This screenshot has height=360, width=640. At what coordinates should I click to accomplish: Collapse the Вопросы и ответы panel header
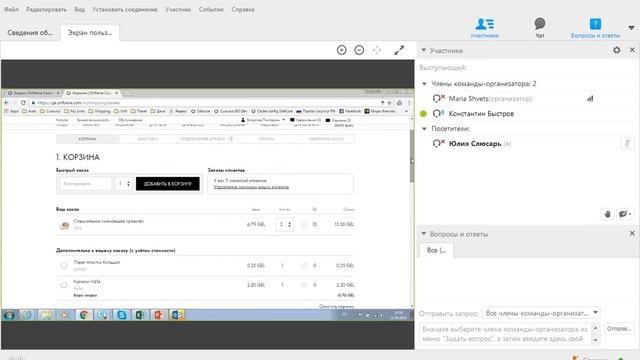coord(424,233)
